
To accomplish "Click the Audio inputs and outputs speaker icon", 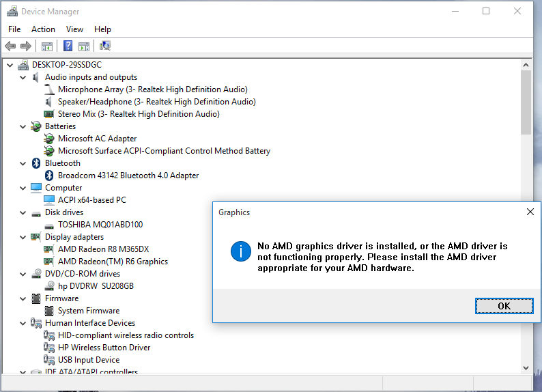I will pos(36,77).
